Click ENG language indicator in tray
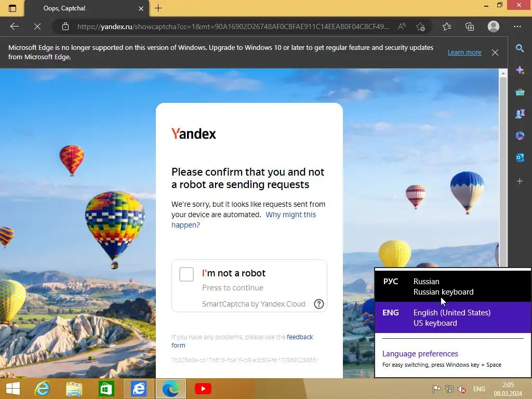The height and width of the screenshot is (399, 532). coord(479,389)
